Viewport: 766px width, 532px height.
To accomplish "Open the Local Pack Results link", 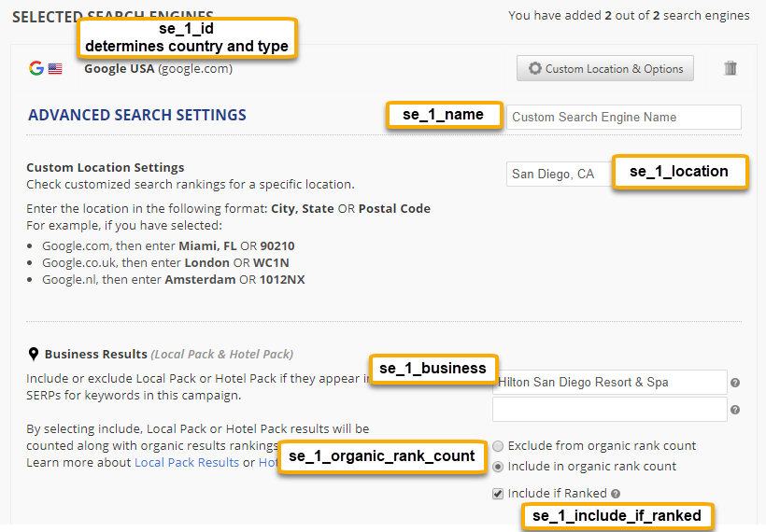I will (186, 463).
